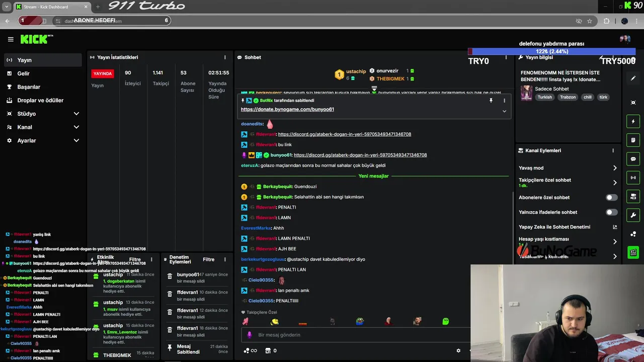Click the green clapperboard clip icon

tap(633, 252)
